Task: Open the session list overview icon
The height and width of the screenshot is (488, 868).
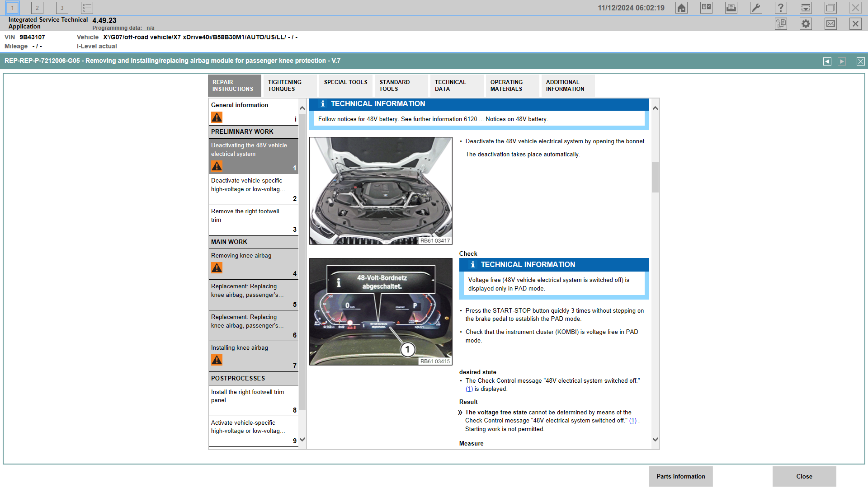Action: point(87,8)
